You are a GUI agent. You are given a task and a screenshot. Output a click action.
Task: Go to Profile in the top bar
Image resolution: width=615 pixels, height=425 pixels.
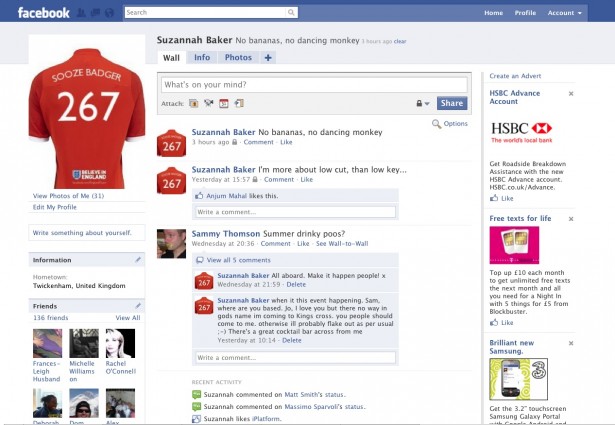coord(525,13)
